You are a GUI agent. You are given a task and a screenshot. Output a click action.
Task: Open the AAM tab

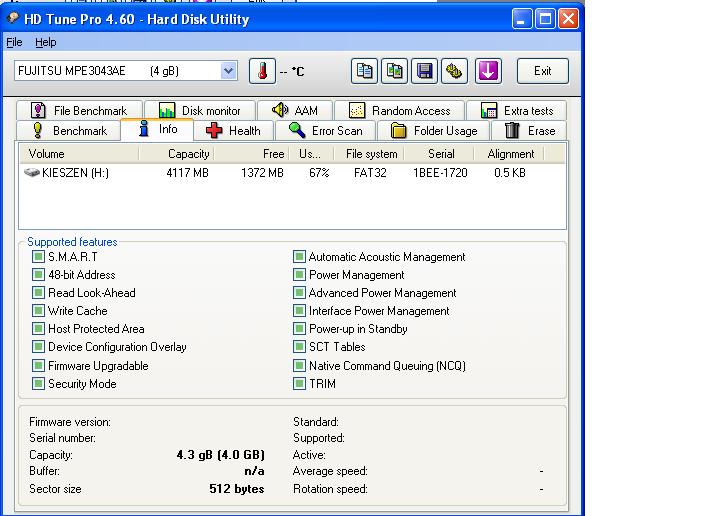pyautogui.click(x=295, y=111)
